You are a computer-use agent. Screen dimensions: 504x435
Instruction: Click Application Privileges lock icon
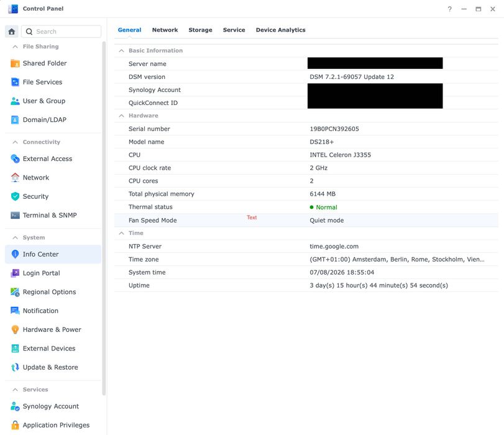[x=15, y=425]
